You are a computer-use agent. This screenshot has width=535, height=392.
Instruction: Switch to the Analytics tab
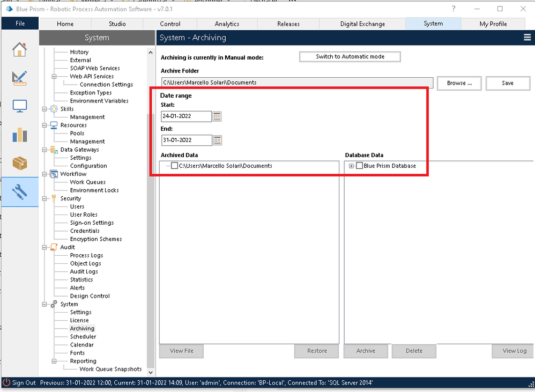227,24
